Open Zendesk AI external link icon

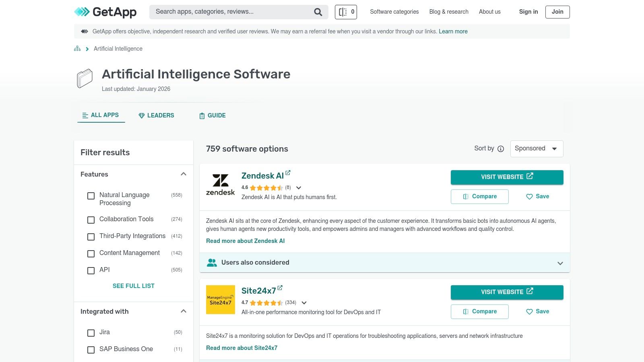[x=288, y=173]
